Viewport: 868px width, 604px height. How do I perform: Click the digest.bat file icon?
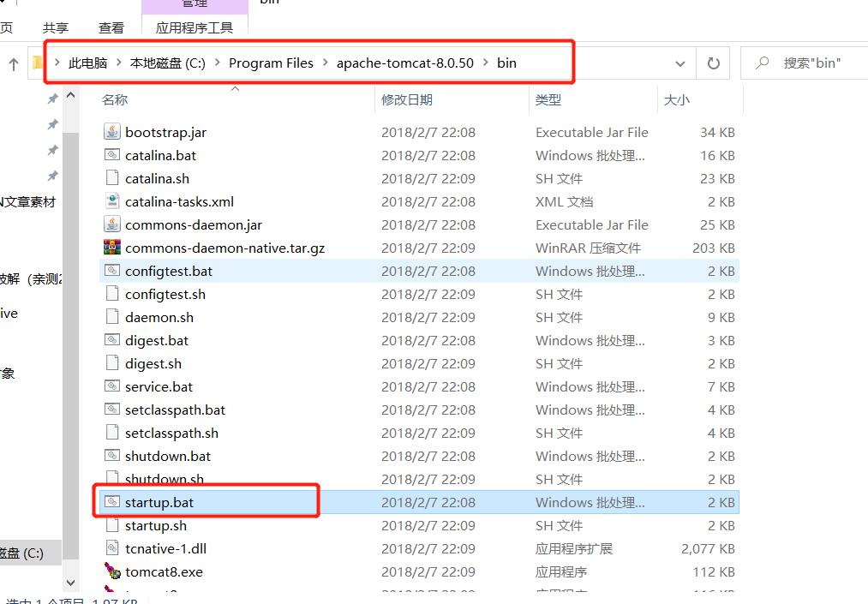[x=112, y=340]
